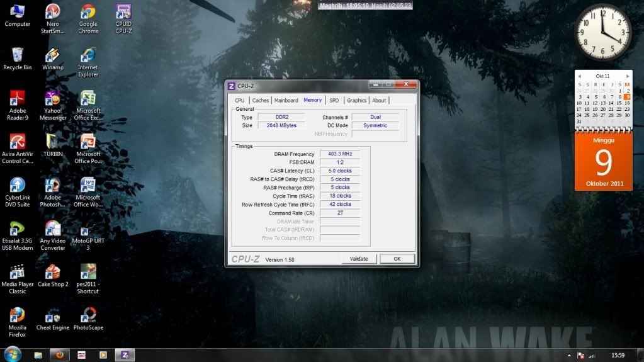Open Media Player Classic icon
Image resolution: width=644 pixels, height=362 pixels.
pyautogui.click(x=17, y=280)
